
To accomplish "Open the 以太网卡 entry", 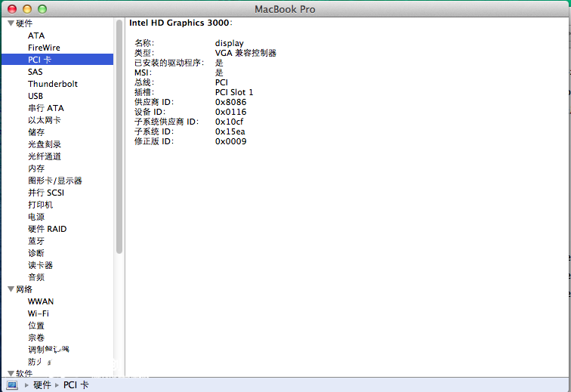I will click(45, 120).
